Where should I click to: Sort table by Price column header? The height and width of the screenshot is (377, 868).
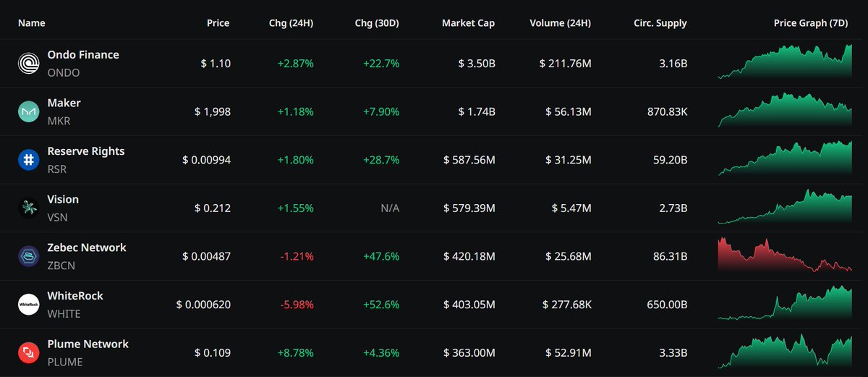click(218, 23)
